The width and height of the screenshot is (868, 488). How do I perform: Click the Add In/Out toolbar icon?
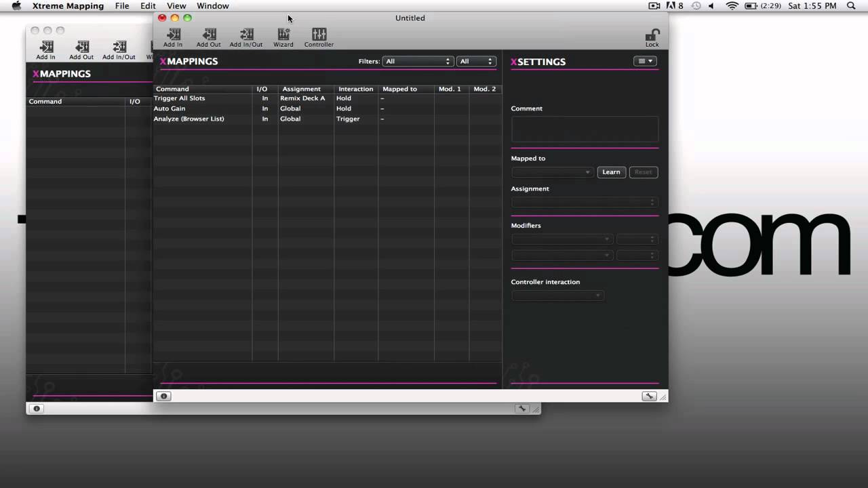coord(245,35)
